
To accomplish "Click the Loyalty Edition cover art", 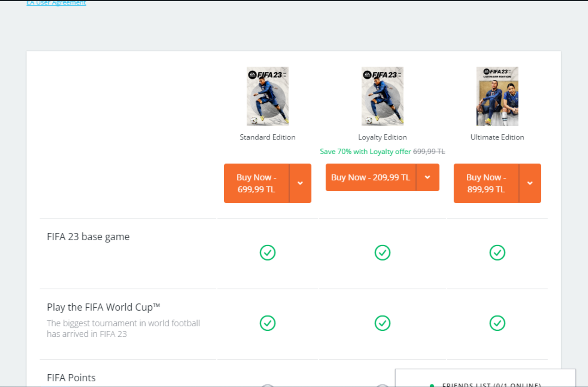I will point(383,96).
